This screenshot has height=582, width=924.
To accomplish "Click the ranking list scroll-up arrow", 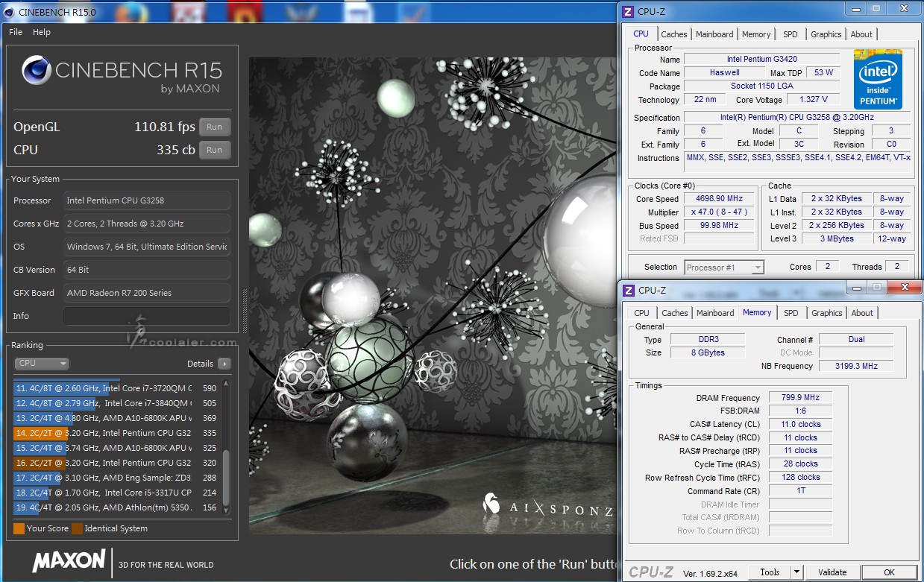I will [227, 383].
